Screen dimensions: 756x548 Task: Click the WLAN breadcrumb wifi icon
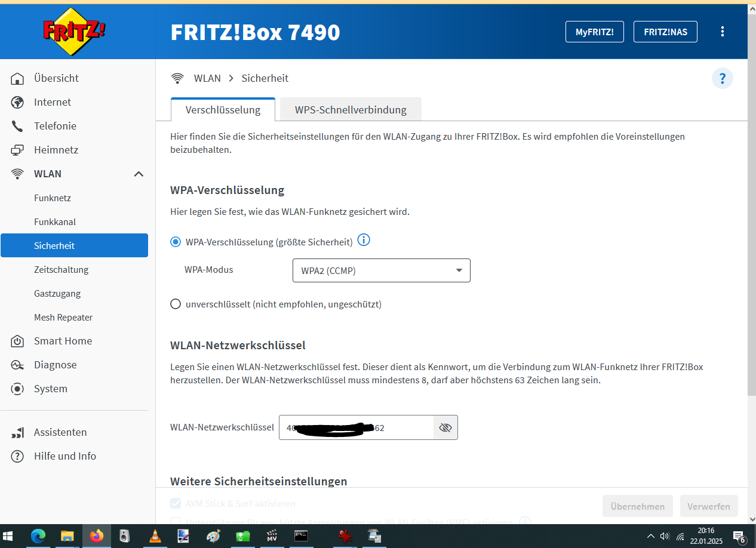click(177, 78)
